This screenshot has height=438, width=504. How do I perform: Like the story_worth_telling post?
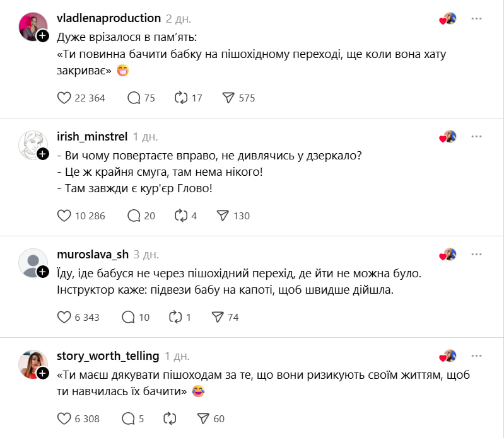click(x=64, y=418)
